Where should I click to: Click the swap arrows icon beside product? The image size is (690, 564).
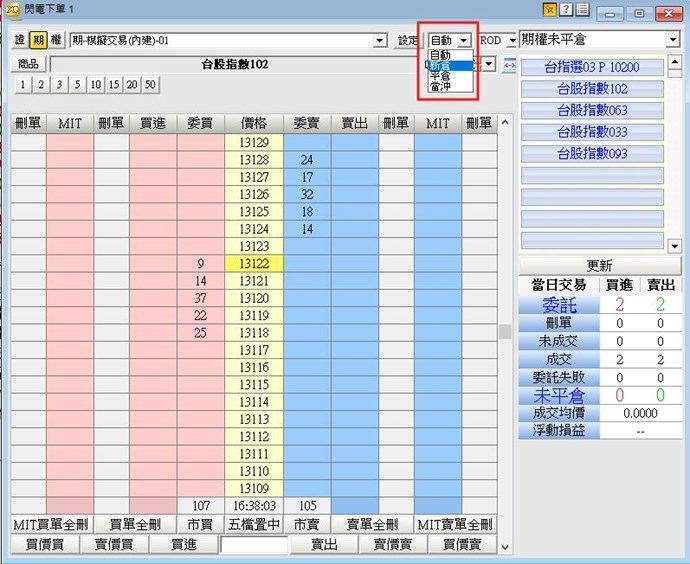509,65
